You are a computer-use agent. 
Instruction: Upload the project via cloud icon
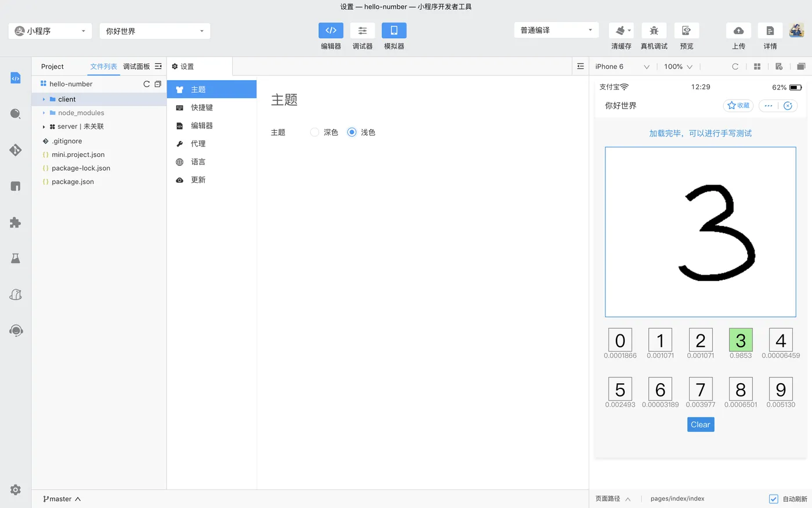(738, 31)
